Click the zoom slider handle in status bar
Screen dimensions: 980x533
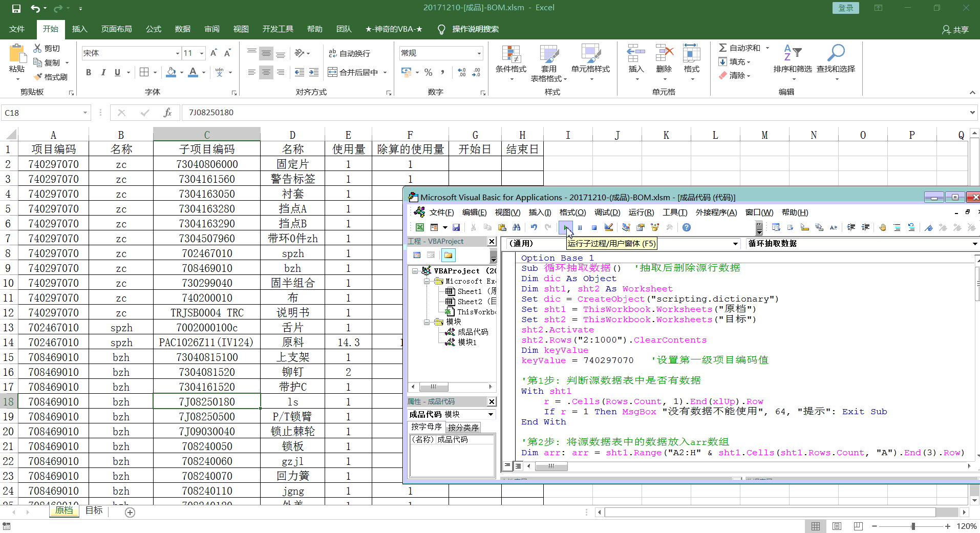point(913,526)
